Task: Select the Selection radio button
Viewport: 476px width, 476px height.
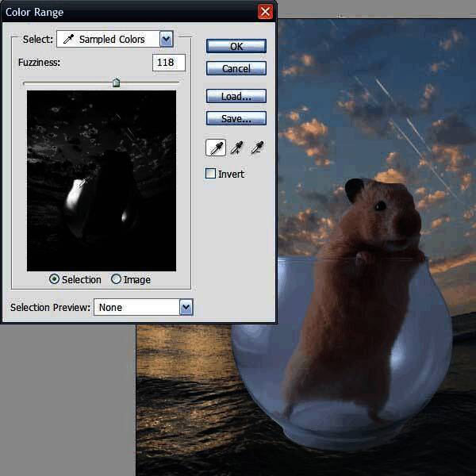Action: pos(55,279)
